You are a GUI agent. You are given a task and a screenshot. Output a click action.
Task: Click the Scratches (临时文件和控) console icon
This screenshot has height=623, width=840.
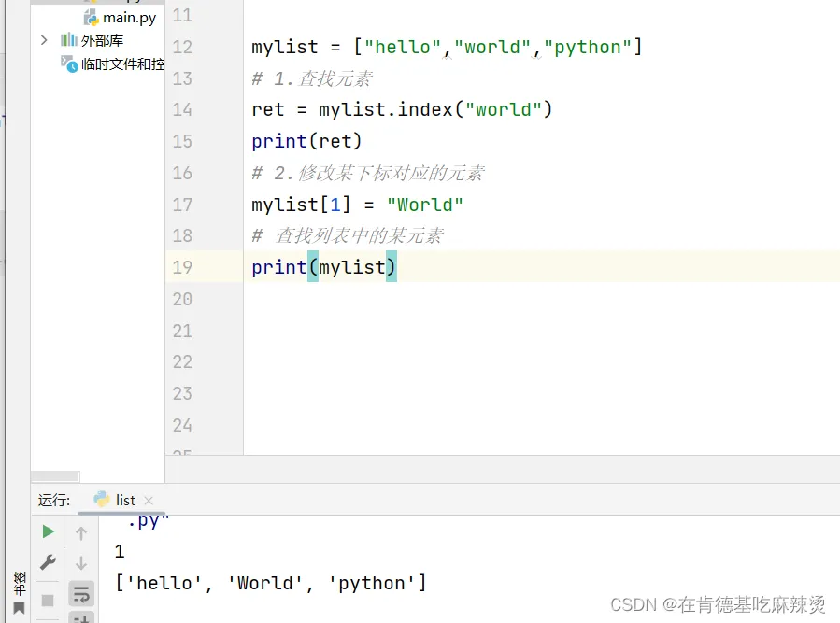pyautogui.click(x=69, y=64)
